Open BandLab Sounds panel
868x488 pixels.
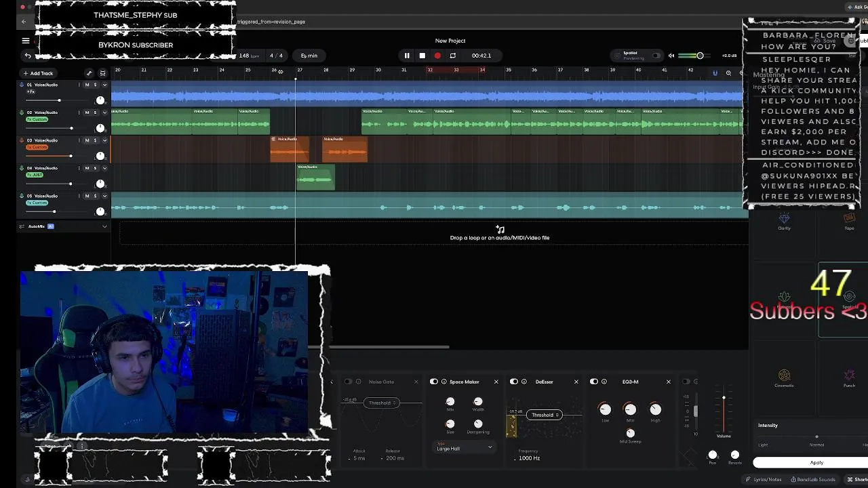pos(813,479)
